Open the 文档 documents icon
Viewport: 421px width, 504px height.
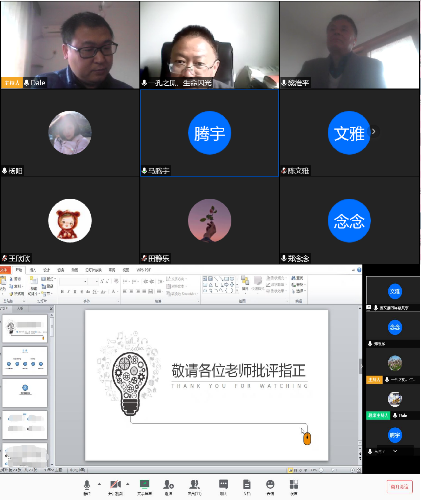pos(247,486)
